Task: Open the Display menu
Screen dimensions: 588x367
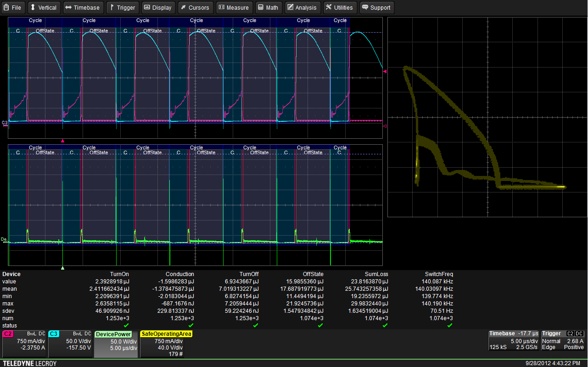Action: point(158,7)
